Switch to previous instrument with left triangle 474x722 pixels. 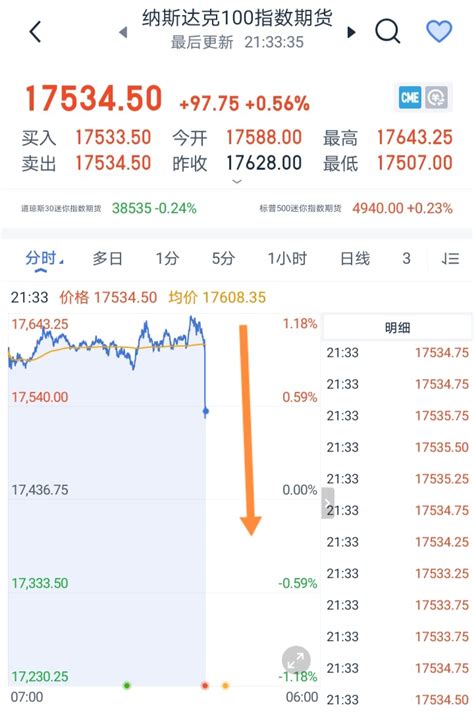[123, 32]
